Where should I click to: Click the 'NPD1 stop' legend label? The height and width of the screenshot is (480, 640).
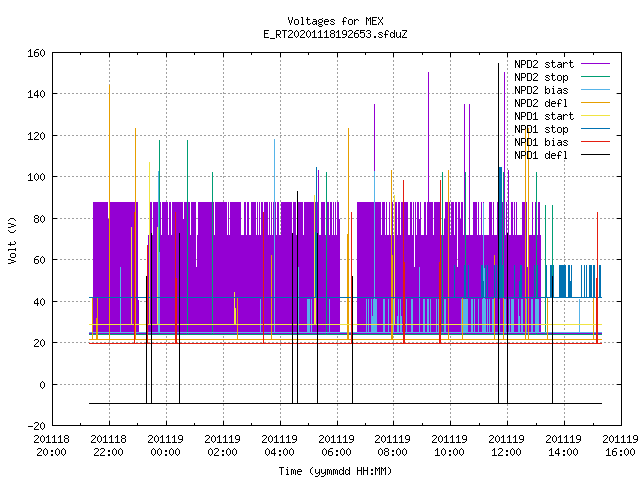click(x=541, y=129)
